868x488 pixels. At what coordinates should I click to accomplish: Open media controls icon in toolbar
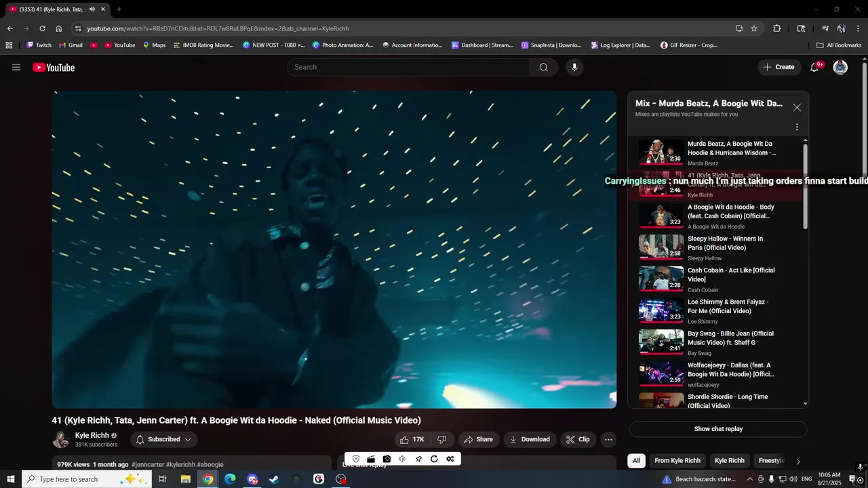[825, 28]
